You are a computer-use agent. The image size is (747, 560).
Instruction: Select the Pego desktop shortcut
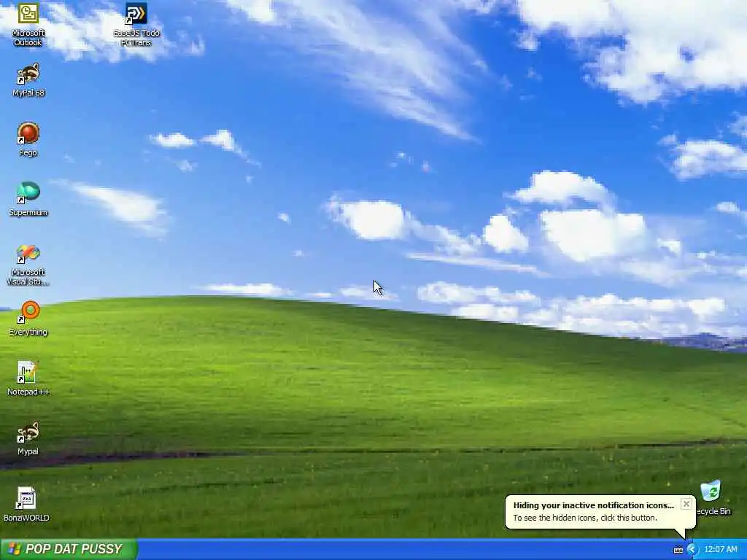(x=28, y=139)
